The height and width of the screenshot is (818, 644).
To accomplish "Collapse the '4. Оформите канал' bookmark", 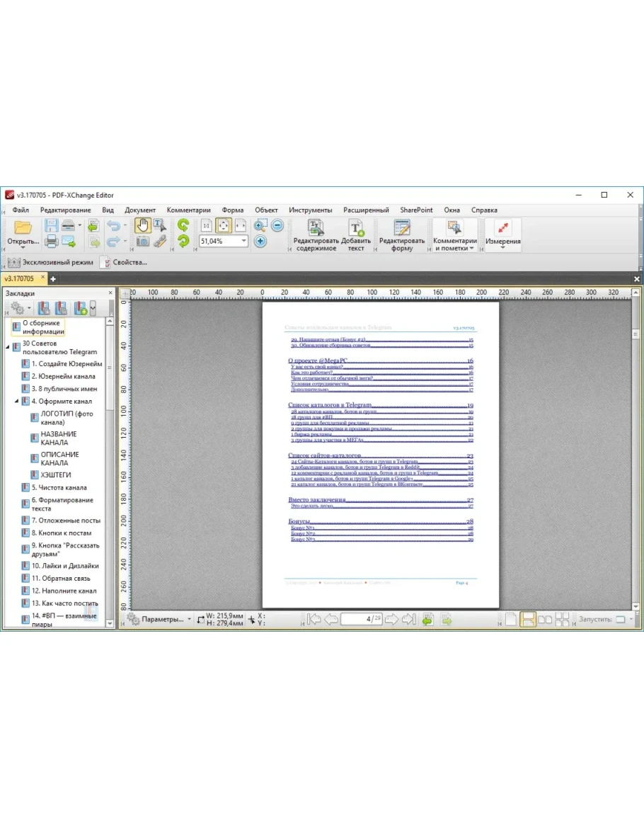I will (17, 402).
